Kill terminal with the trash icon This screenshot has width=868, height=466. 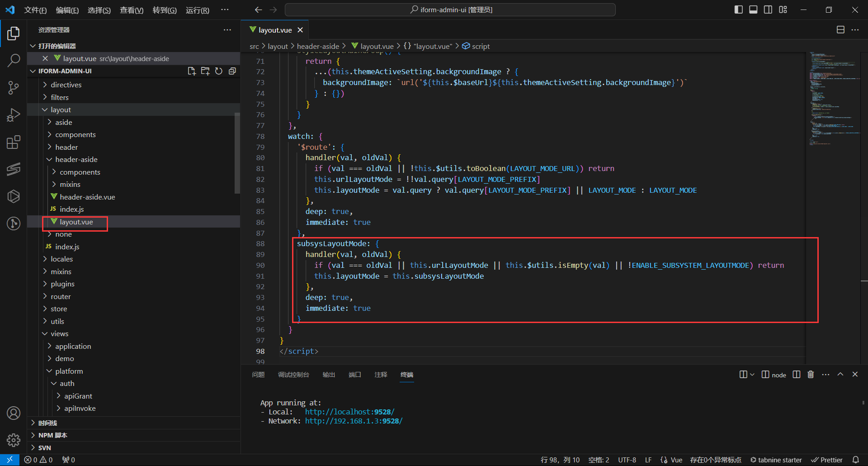[811, 375]
